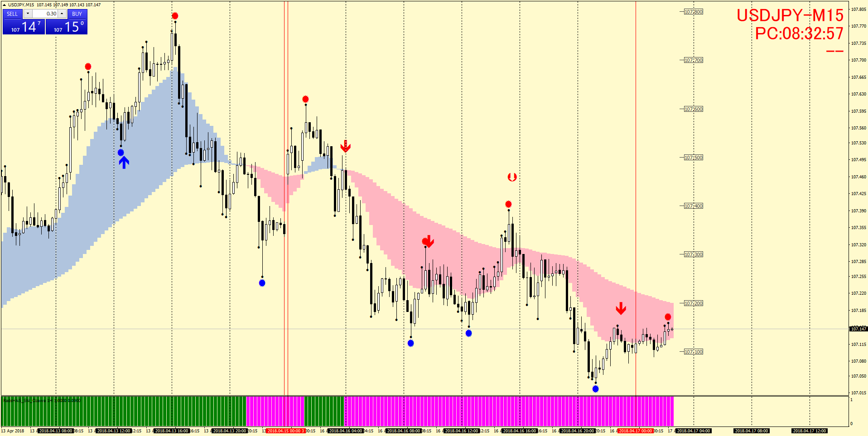The width and height of the screenshot is (868, 436).
Task: Click the 2018.04.16 08:00 time label
Action: tap(404, 431)
